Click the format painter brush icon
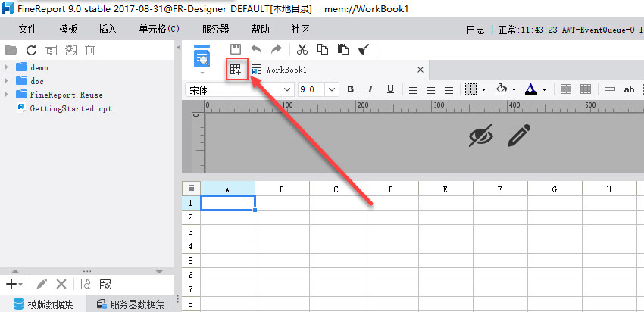The image size is (644, 312). (364, 49)
